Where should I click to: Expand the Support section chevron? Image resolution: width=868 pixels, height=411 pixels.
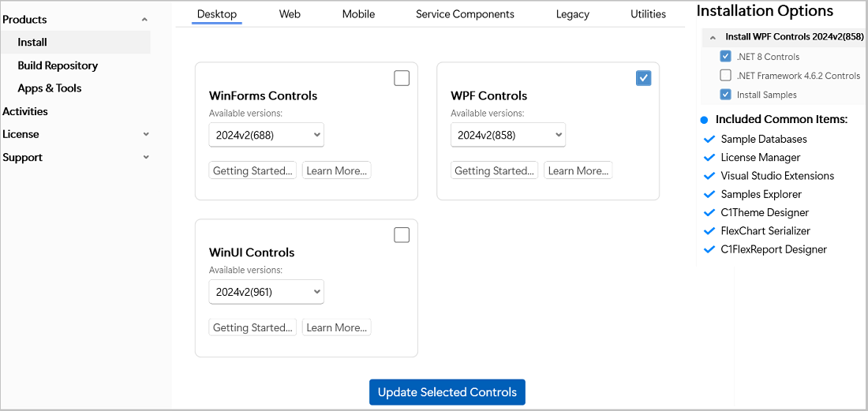(x=146, y=157)
